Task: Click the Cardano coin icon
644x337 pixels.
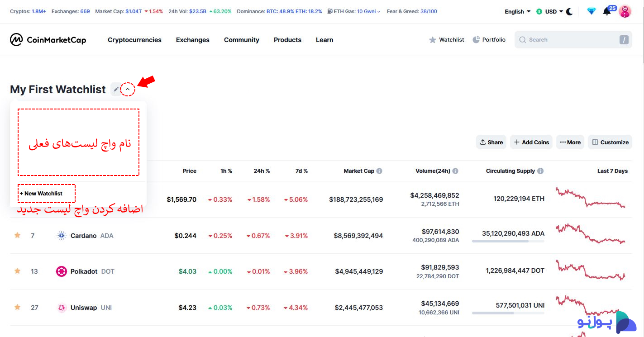Action: point(61,235)
